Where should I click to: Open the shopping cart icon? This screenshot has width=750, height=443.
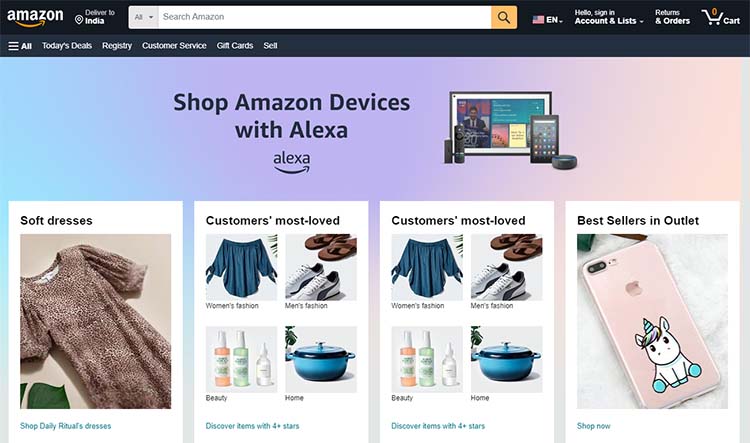click(x=720, y=17)
